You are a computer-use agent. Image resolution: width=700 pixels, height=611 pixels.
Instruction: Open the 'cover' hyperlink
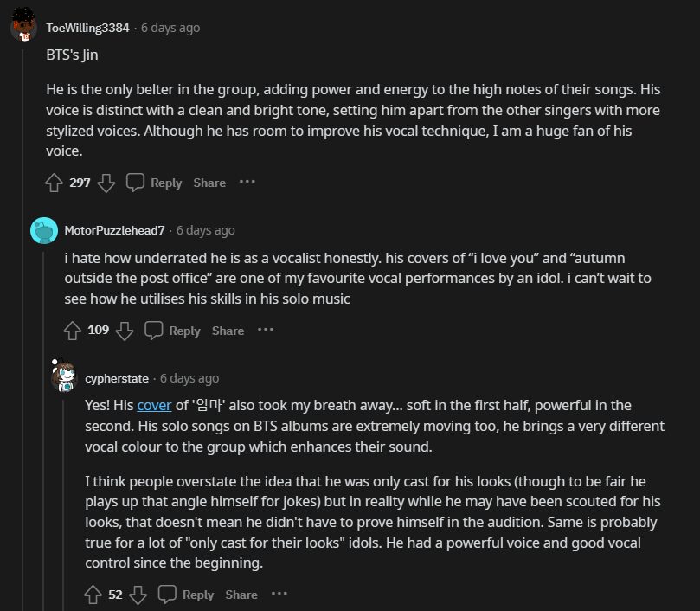point(154,405)
